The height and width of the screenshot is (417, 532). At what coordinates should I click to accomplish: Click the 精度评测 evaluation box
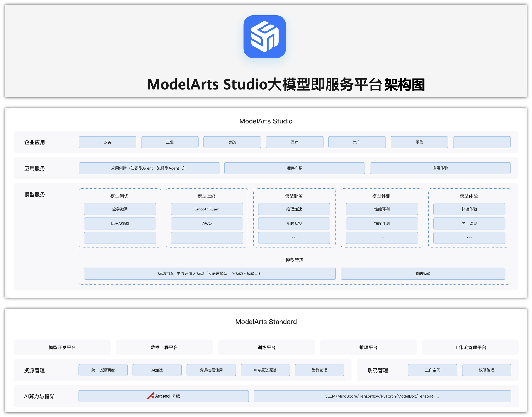click(x=381, y=223)
